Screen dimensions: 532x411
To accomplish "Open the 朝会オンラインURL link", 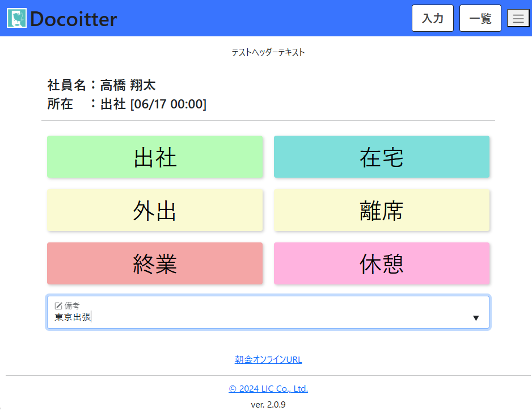I will [x=268, y=359].
